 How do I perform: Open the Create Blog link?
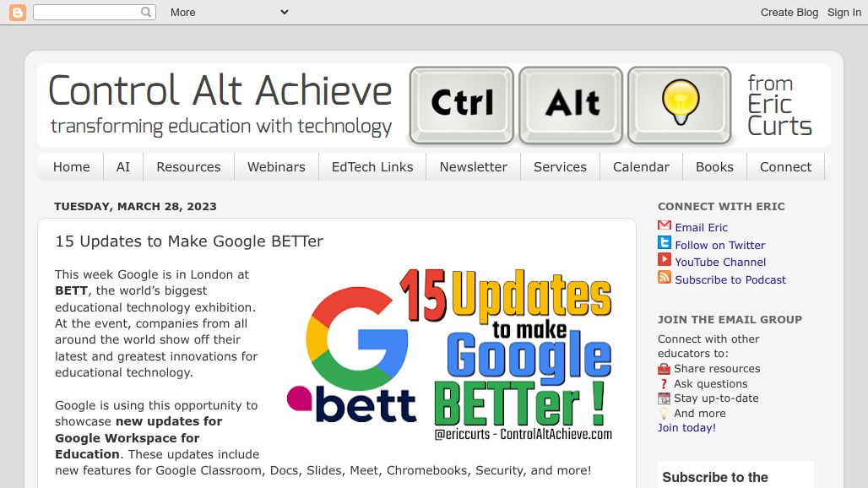pyautogui.click(x=789, y=12)
